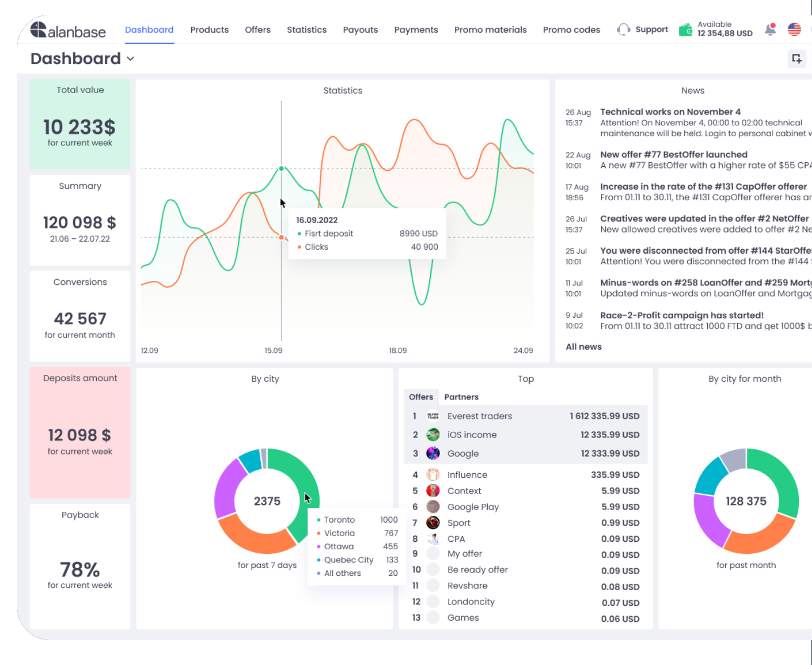
Task: Expand the Dashboard title dropdown chevron
Action: (130, 59)
